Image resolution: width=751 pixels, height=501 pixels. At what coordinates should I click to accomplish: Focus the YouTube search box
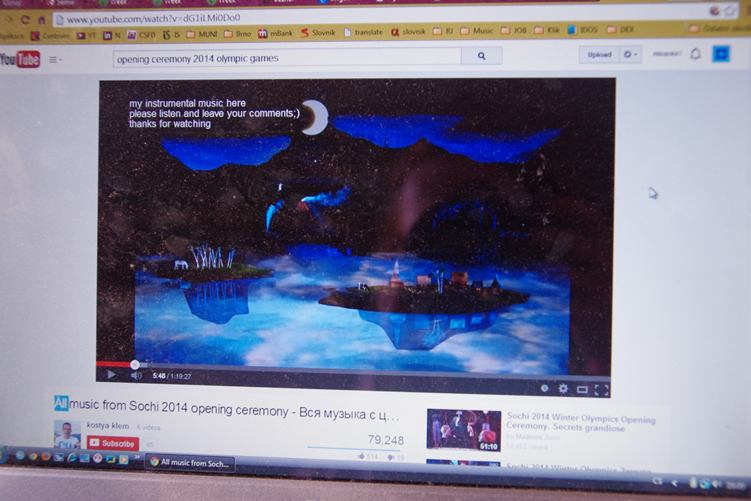287,57
